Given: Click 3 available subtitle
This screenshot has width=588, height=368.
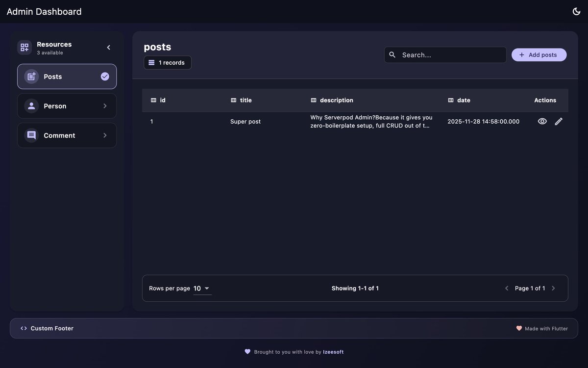Looking at the screenshot, I should tap(50, 53).
